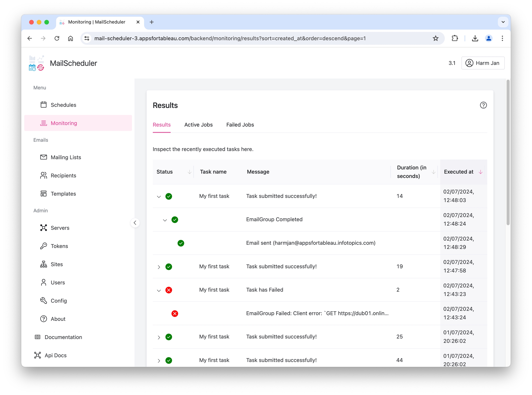This screenshot has width=532, height=395.
Task: Collapse the sidebar with the arrow handle
Action: click(x=135, y=223)
